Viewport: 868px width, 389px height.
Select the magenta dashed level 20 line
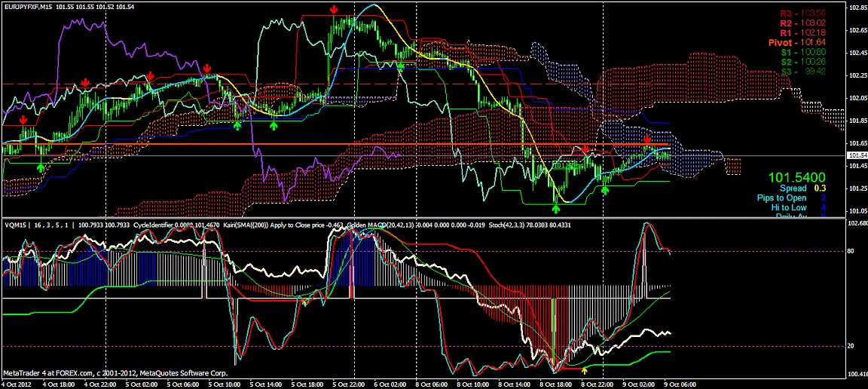(x=423, y=346)
